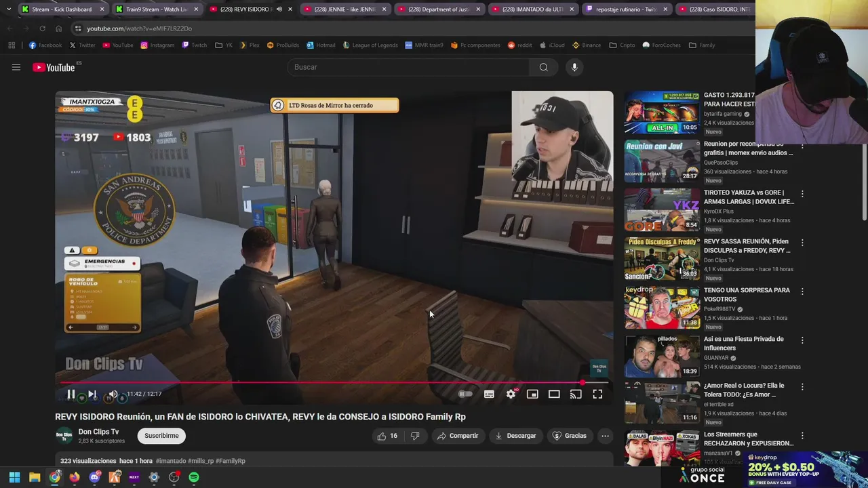Click the magnifier search button
This screenshot has width=868, height=488.
point(543,67)
